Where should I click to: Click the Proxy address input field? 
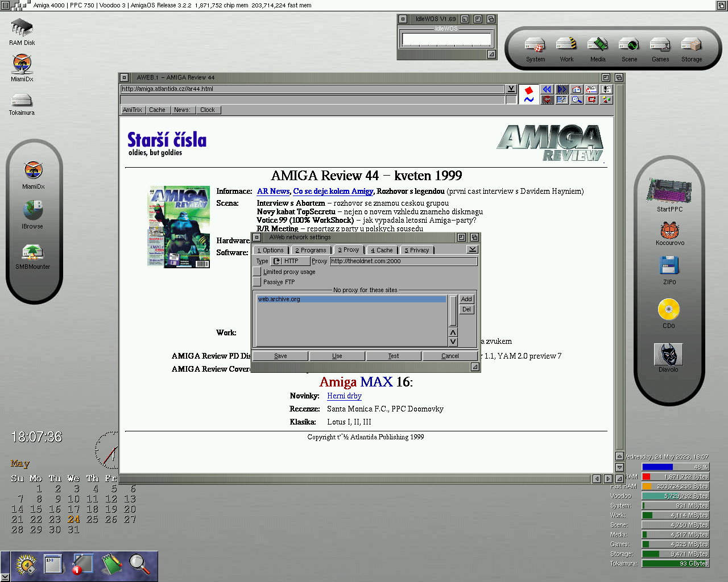point(403,261)
